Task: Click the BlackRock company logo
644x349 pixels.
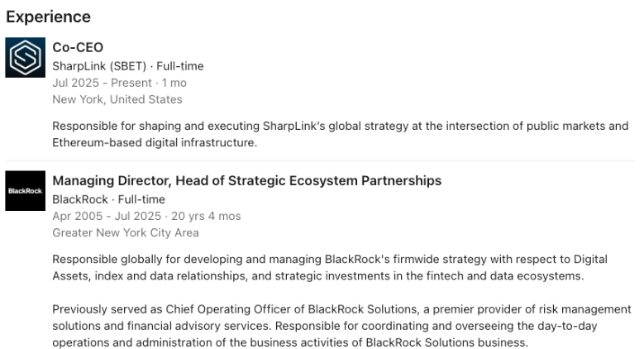Action: coord(25,190)
